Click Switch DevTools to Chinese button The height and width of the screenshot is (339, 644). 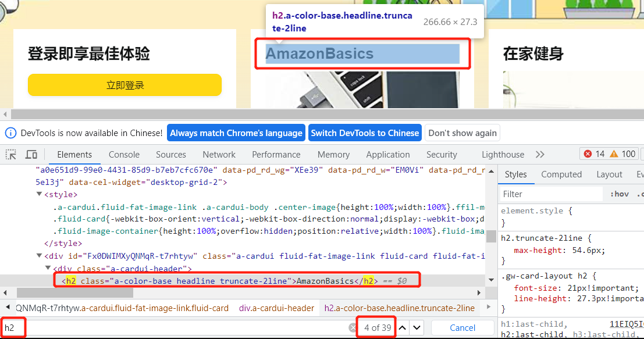pyautogui.click(x=365, y=133)
